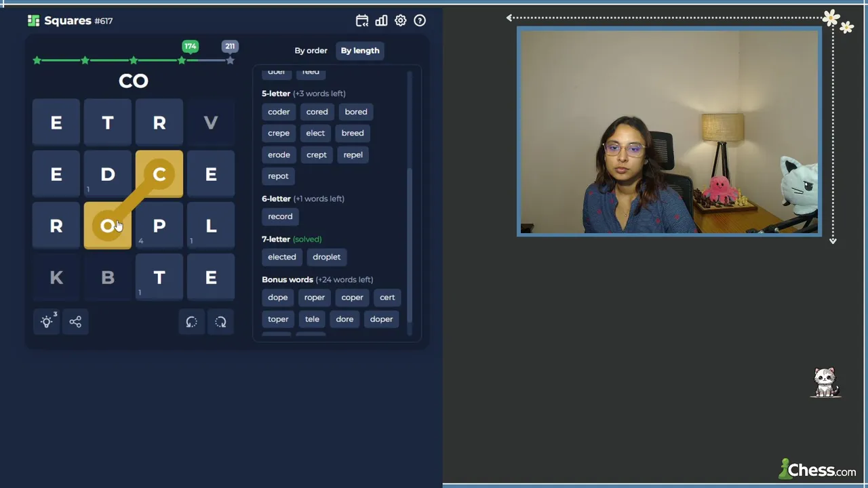Select the greyed B tile
Image resolution: width=868 pixels, height=488 pixels.
pos(108,277)
